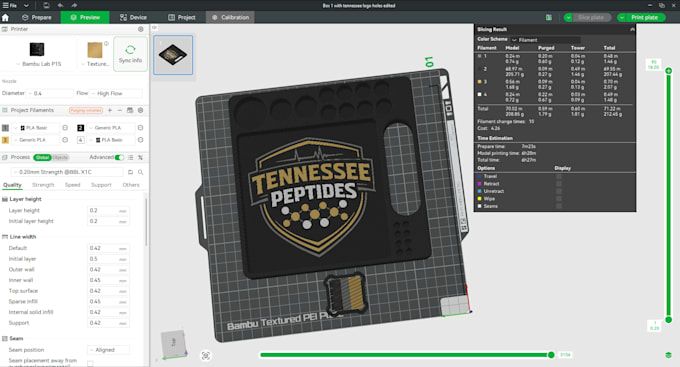The height and width of the screenshot is (367, 680).
Task: Open the Print plate dropdown arrow
Action: point(622,17)
